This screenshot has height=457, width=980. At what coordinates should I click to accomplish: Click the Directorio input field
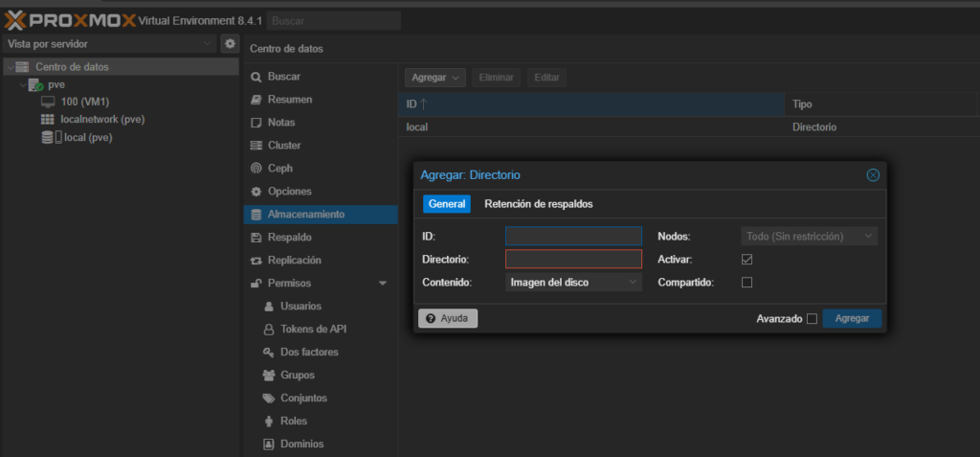(x=573, y=260)
